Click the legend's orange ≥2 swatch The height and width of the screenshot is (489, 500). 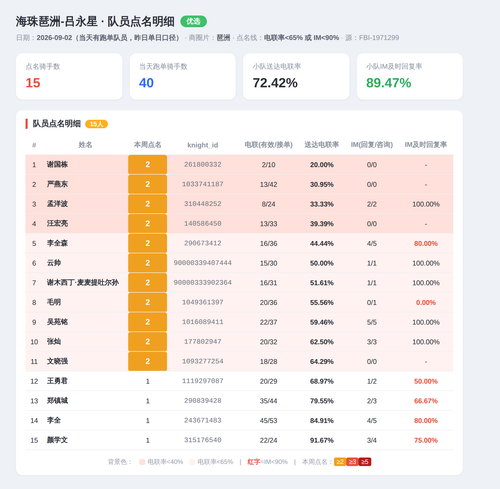click(340, 462)
